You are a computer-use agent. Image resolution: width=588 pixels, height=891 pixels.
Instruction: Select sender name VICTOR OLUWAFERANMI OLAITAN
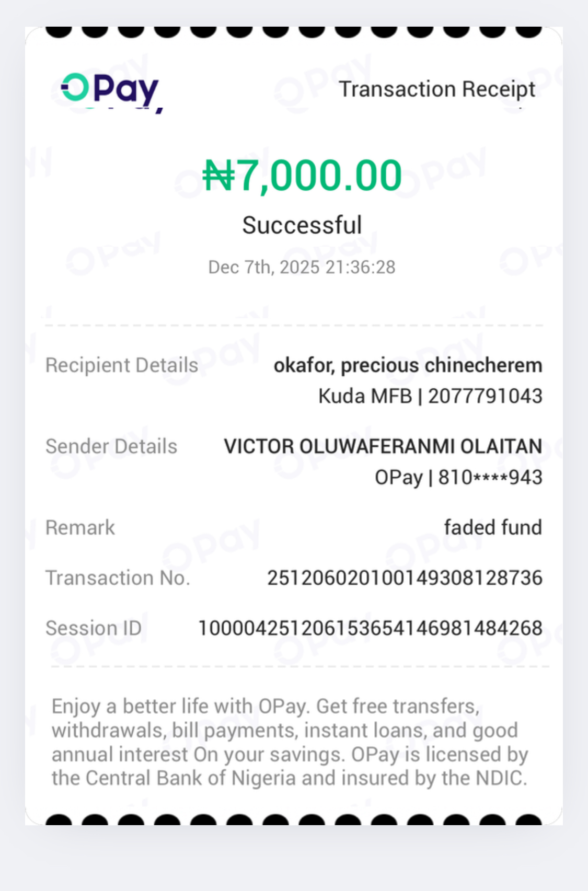(x=383, y=446)
